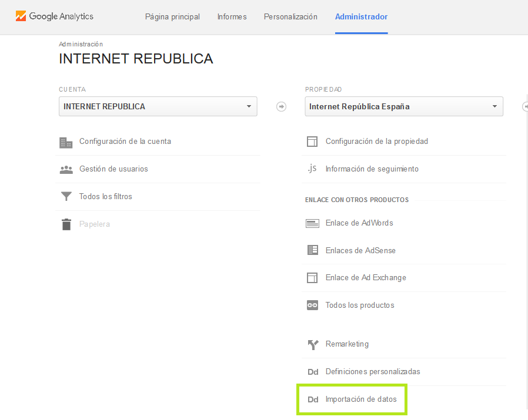The image size is (528, 420).
Task: Click the Ad Exchange link icon
Action: (312, 278)
